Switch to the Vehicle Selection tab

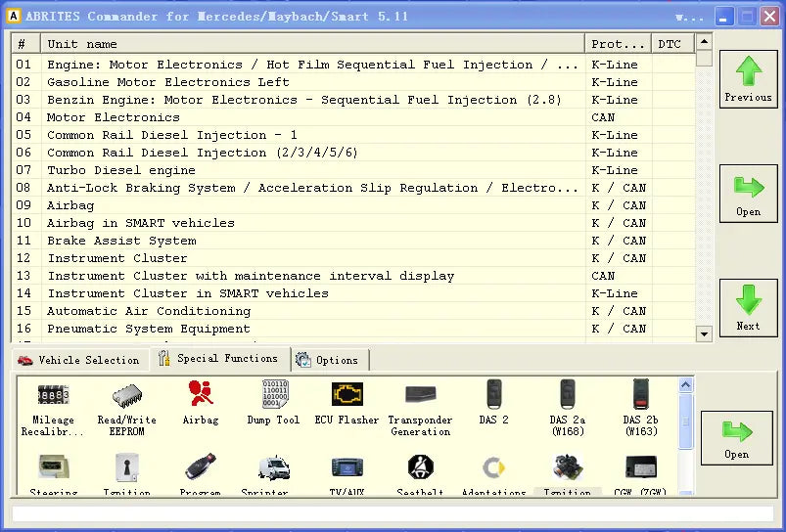point(79,360)
